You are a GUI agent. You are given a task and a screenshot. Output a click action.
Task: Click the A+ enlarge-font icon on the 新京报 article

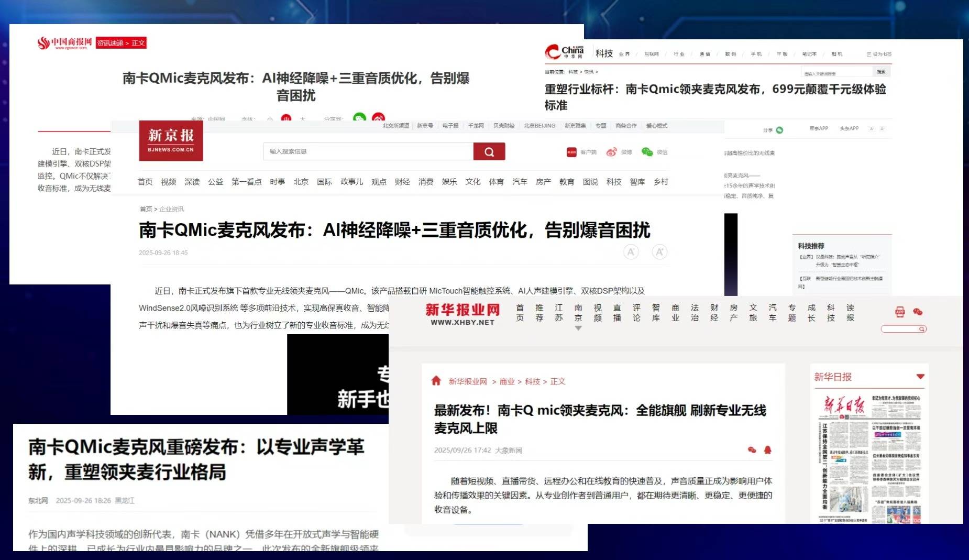[x=659, y=252]
